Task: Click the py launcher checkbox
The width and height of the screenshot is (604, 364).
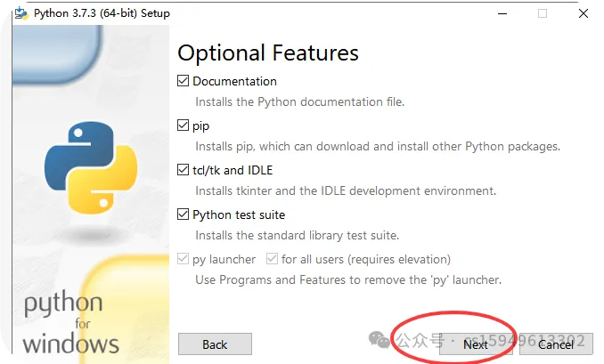Action: [184, 259]
